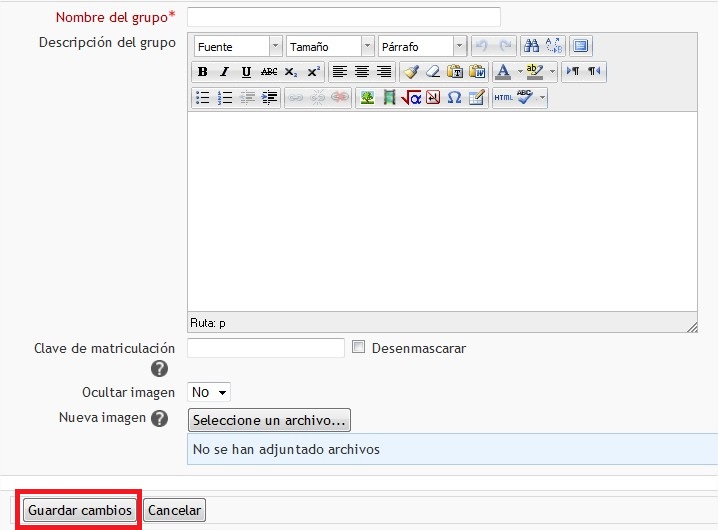Insert special character with omega icon

[454, 98]
